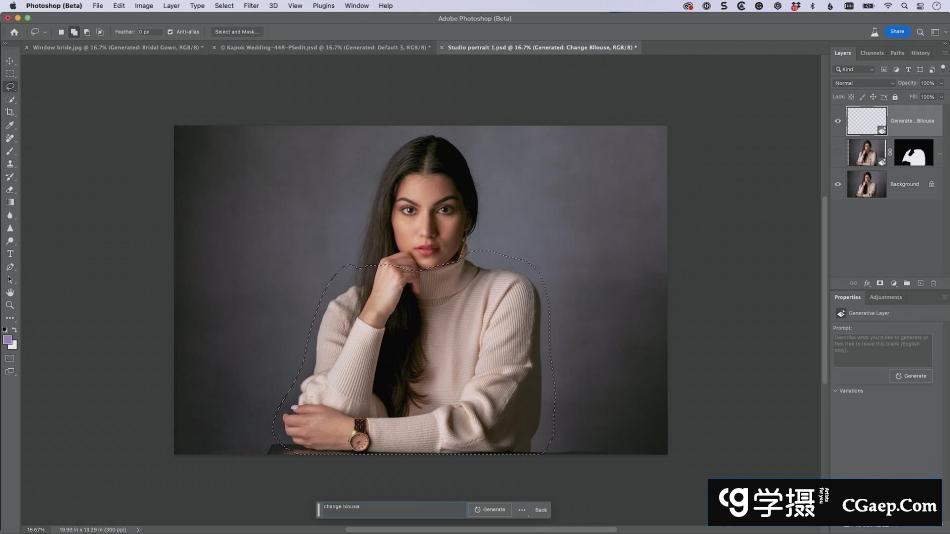Expand the Variations section
The height and width of the screenshot is (534, 950).
pos(836,391)
